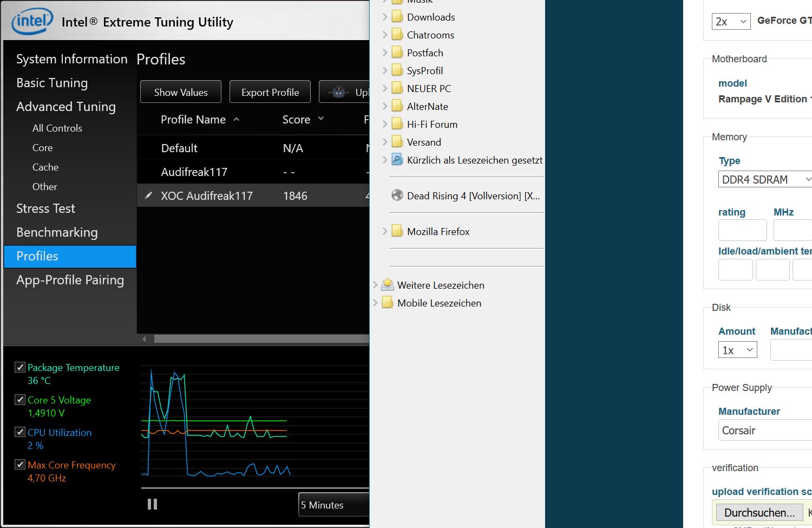
Task: Select the XOC Audifreak117 profile
Action: (253, 195)
